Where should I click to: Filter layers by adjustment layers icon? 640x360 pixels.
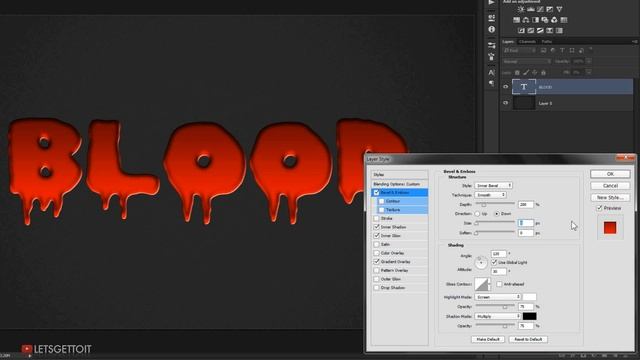tap(553, 50)
